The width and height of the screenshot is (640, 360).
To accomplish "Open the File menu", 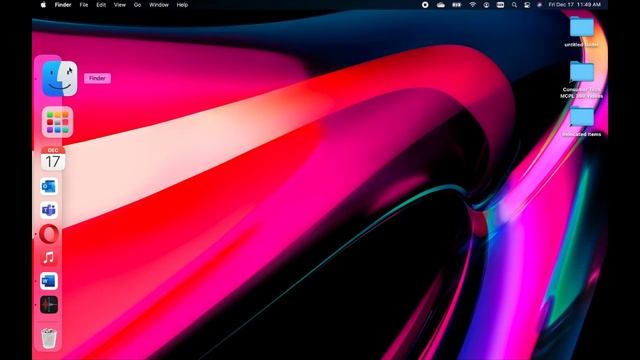I will point(84,5).
